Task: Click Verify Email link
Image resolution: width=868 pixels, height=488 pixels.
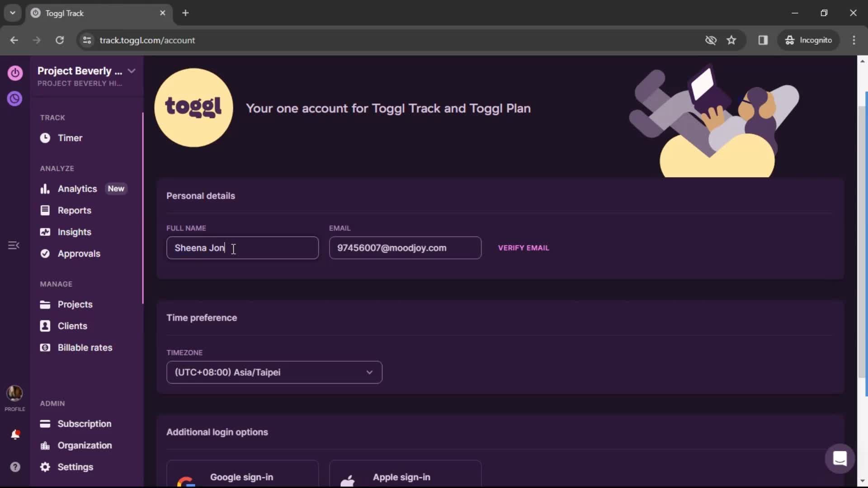Action: point(524,248)
